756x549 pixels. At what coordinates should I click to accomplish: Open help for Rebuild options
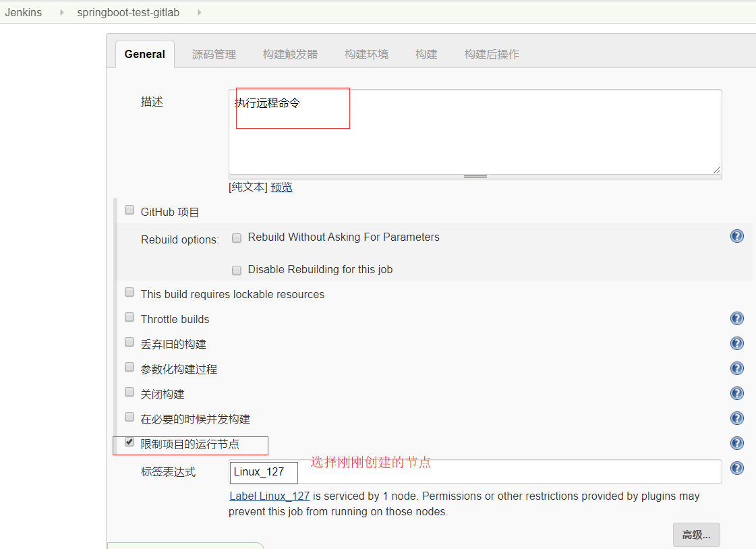pyautogui.click(x=736, y=236)
